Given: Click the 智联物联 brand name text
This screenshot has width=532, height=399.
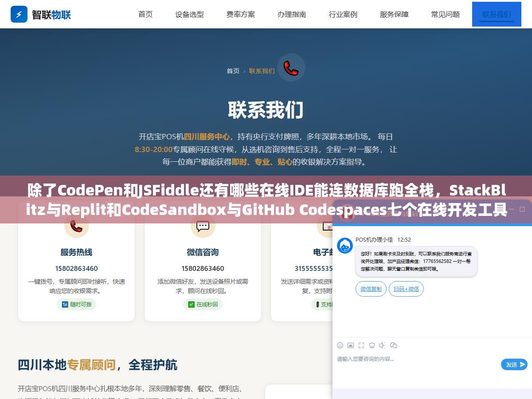Looking at the screenshot, I should (51, 15).
